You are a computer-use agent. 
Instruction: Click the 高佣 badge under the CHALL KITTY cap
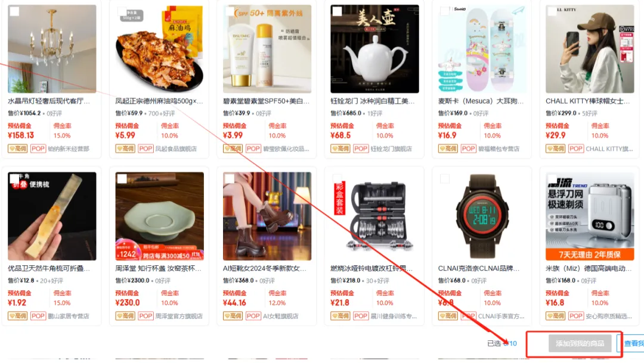[556, 148]
